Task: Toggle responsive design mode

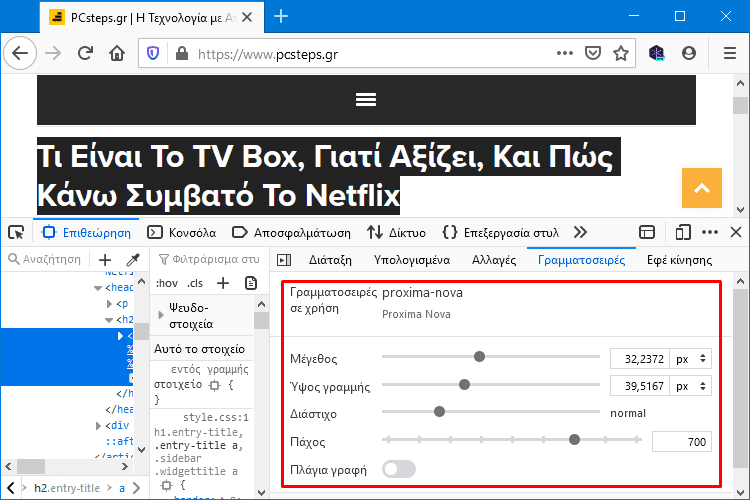Action: pos(683,233)
